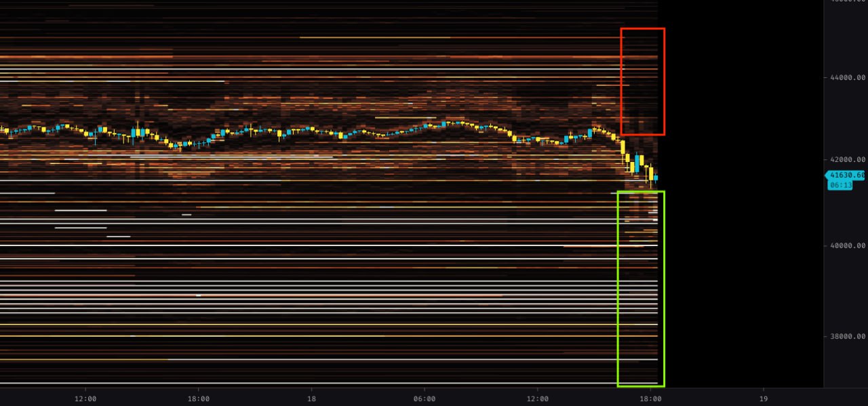
Task: Click the 40000.00 price axis label
Action: tap(847, 246)
